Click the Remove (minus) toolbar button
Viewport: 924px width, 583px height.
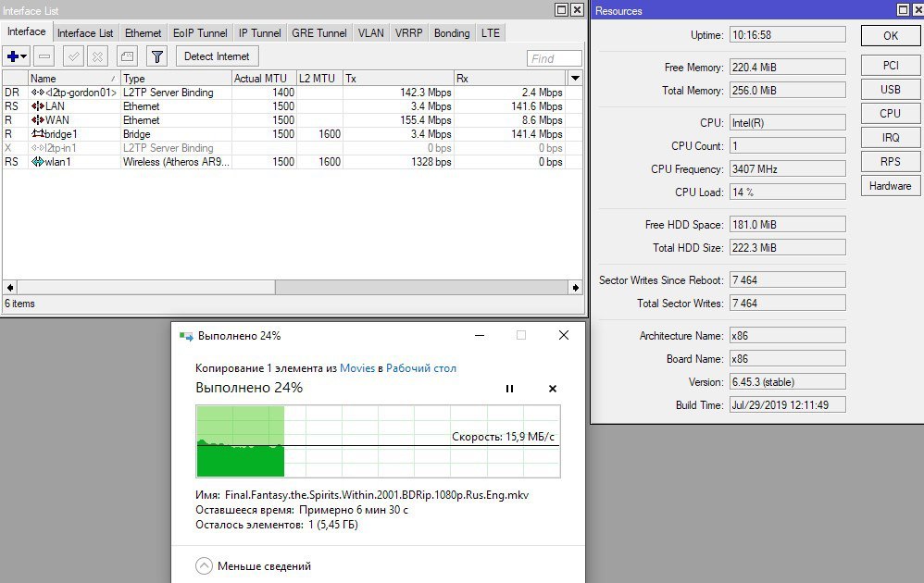(44, 56)
